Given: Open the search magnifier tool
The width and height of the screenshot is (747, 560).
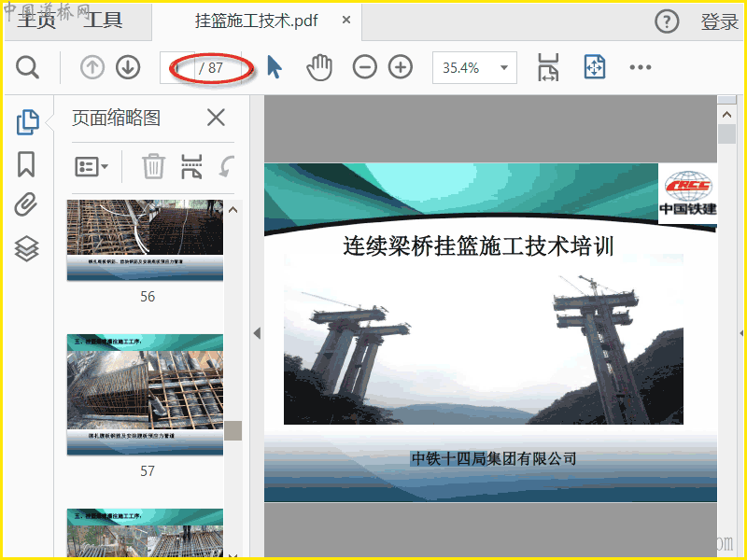Looking at the screenshot, I should [x=27, y=67].
